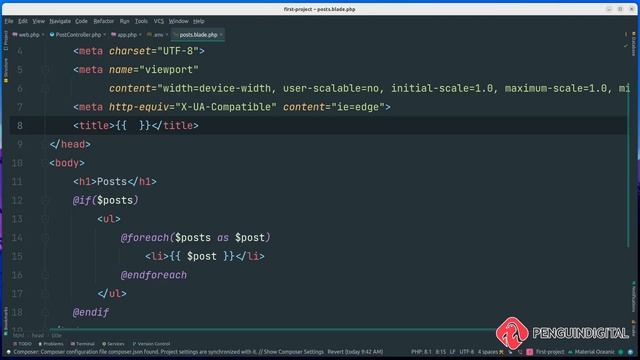Image resolution: width=640 pixels, height=360 pixels.
Task: Collapse the @foreach fold on line 14
Action: pyautogui.click(x=45, y=238)
